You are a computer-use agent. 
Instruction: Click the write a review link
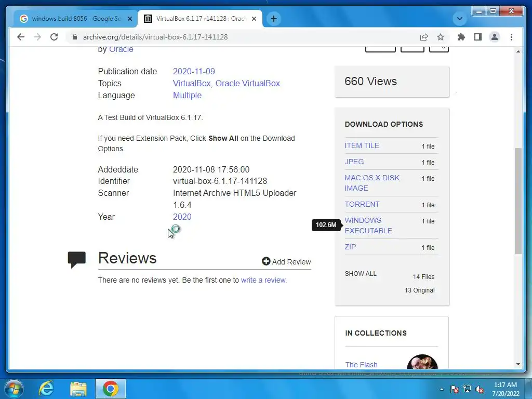click(x=263, y=280)
